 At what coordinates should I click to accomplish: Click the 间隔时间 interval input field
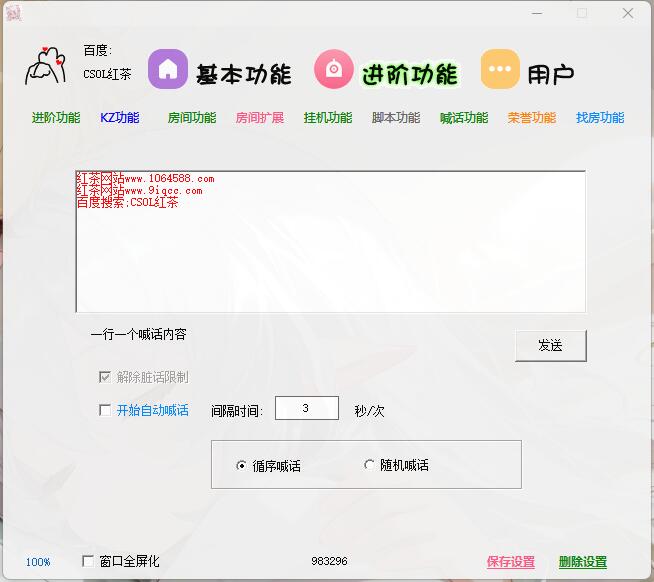[306, 408]
